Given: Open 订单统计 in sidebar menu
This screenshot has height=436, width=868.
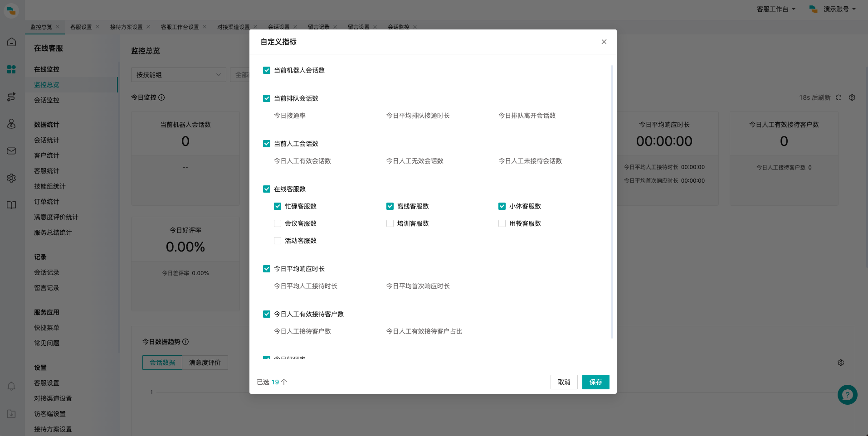Looking at the screenshot, I should click(47, 202).
